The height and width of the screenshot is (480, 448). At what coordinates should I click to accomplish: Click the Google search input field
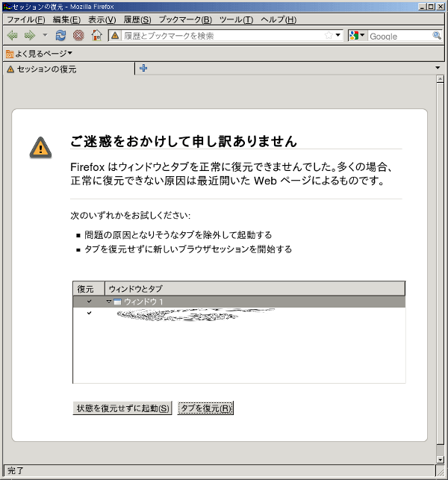coord(399,36)
